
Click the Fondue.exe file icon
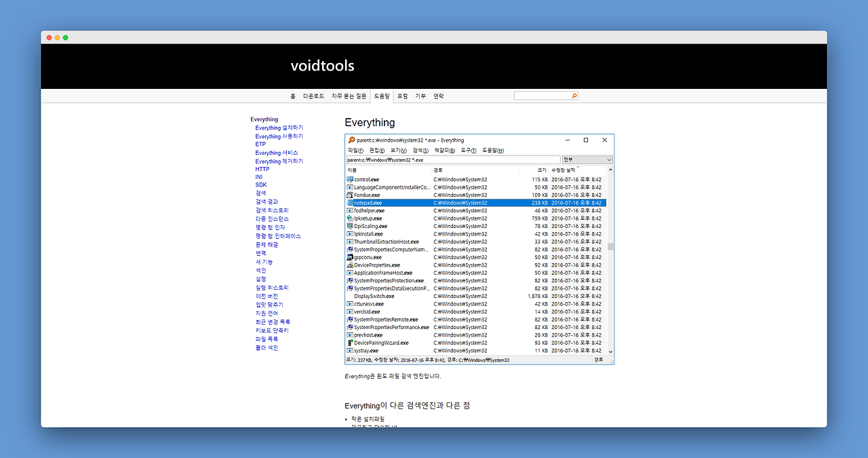[350, 195]
